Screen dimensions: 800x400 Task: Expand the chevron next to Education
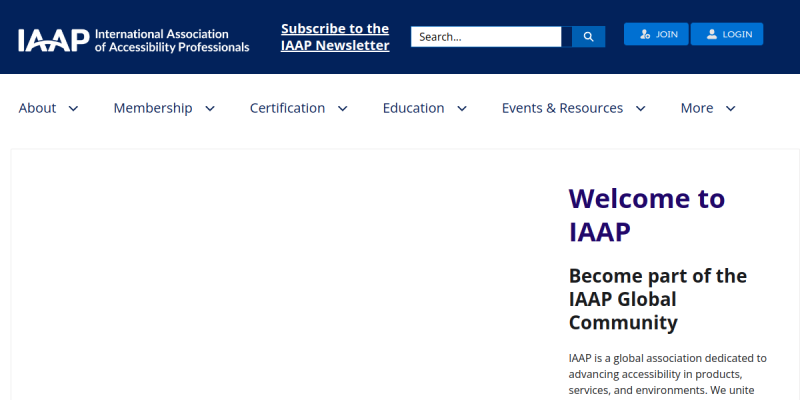coord(462,108)
